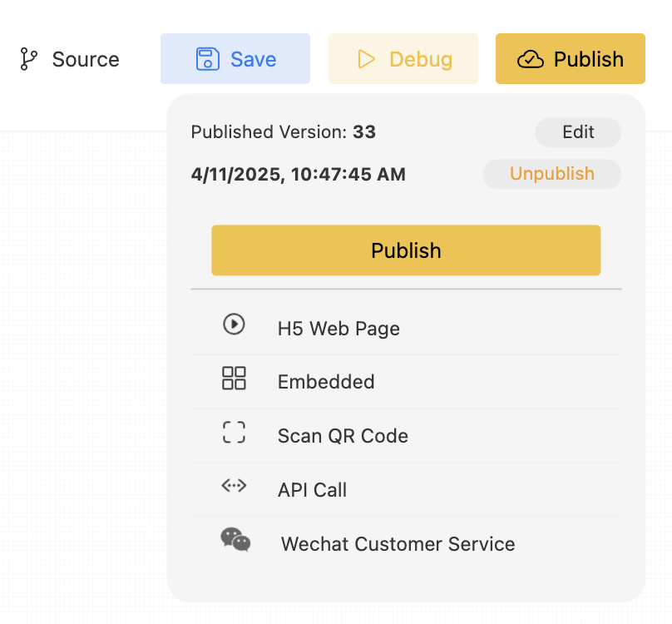Click the cloud checkmark Publish icon
The width and height of the screenshot is (672, 624).
tap(530, 59)
